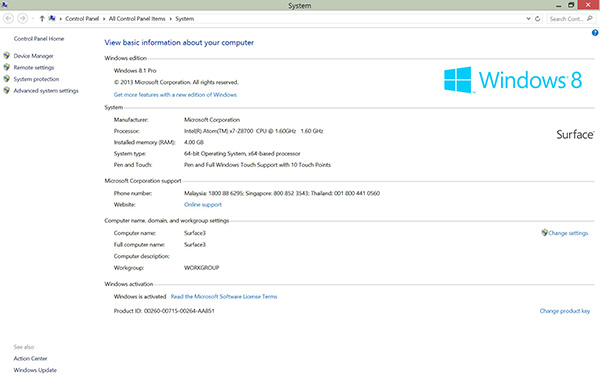The image size is (600, 383).
Task: Expand the chevron after All Control Panel Items
Action: click(x=170, y=19)
